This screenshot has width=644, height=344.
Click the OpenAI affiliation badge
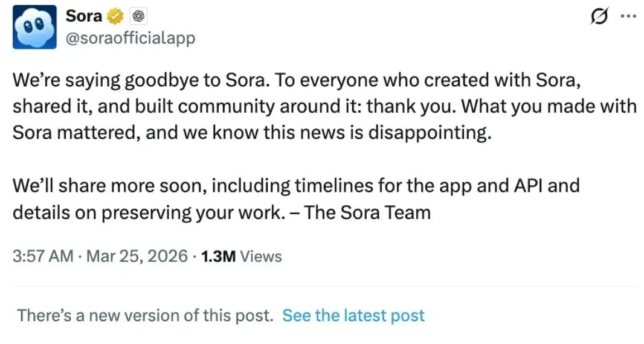point(138,16)
